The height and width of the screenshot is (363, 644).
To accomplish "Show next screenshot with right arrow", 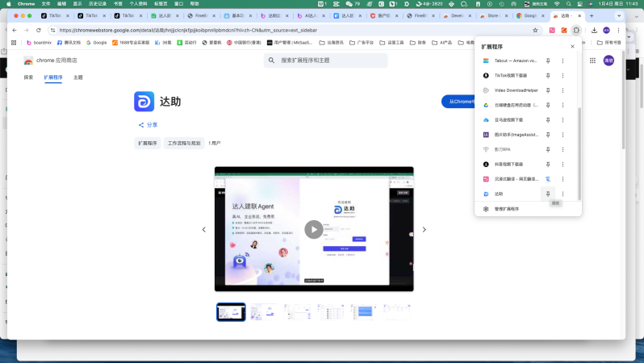I will 424,230.
